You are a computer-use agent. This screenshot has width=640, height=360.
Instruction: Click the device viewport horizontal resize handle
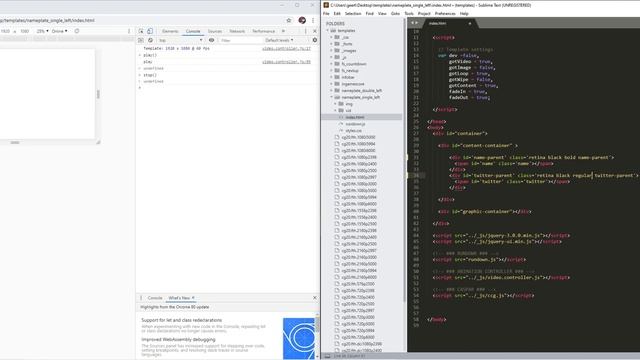click(x=98, y=94)
